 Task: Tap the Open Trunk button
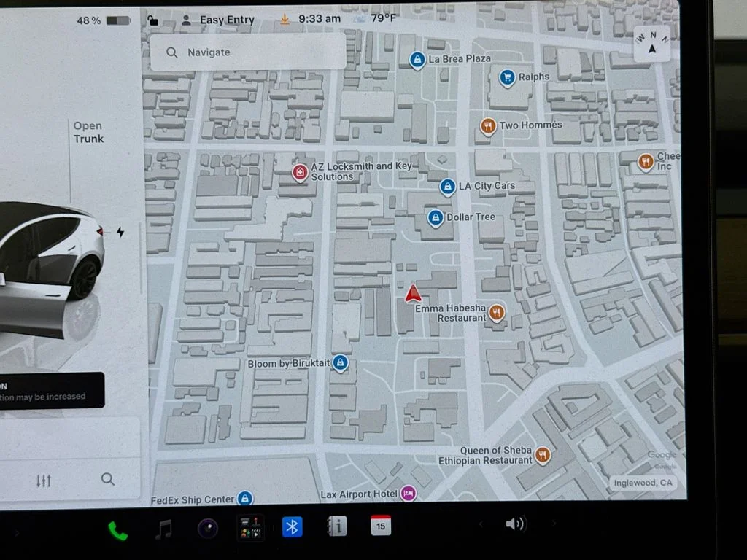click(x=88, y=133)
